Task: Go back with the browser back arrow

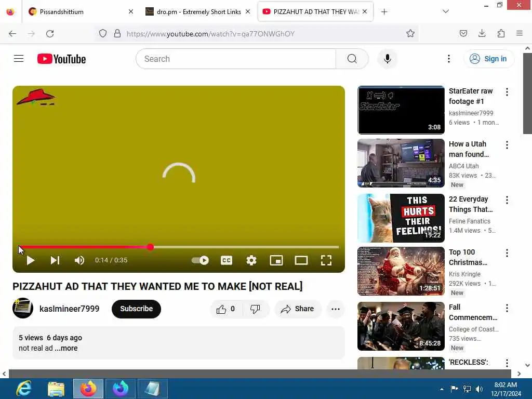Action: (x=12, y=34)
